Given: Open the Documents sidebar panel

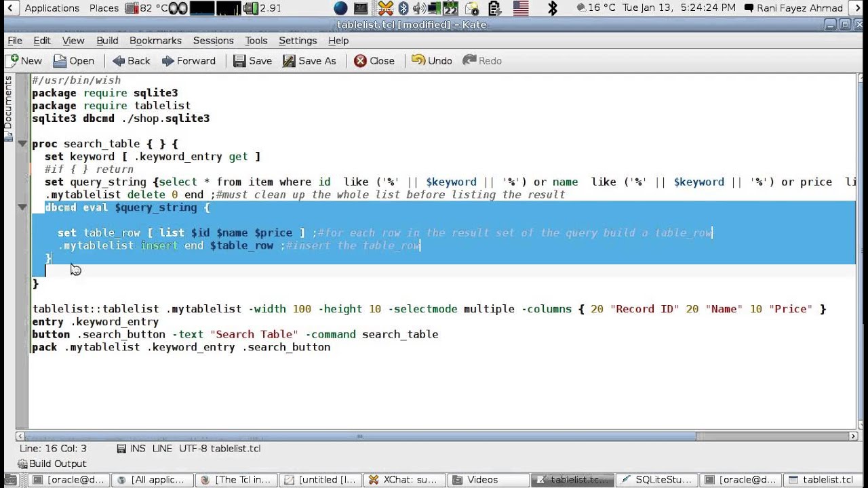Looking at the screenshot, I should (x=8, y=107).
